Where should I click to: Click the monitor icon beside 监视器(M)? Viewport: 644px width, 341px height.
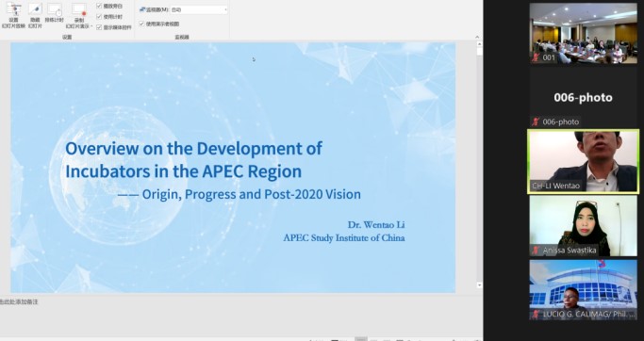point(142,9)
